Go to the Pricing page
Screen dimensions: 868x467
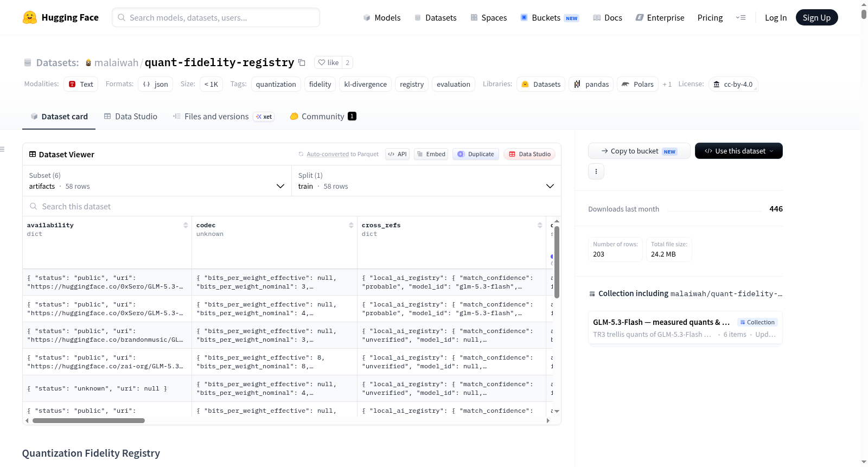(710, 17)
